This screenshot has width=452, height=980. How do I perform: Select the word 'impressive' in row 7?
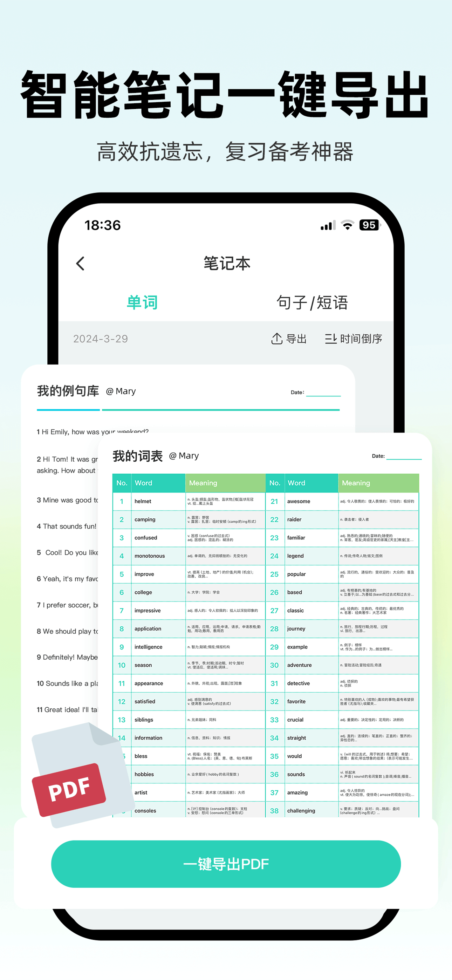[148, 611]
